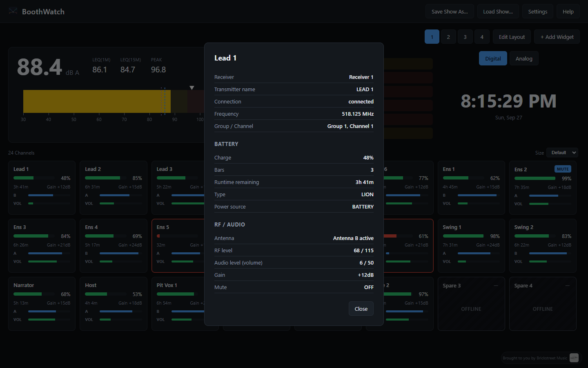Click the yellow dBA level meter bar
This screenshot has height=368, width=588.
coord(97,101)
